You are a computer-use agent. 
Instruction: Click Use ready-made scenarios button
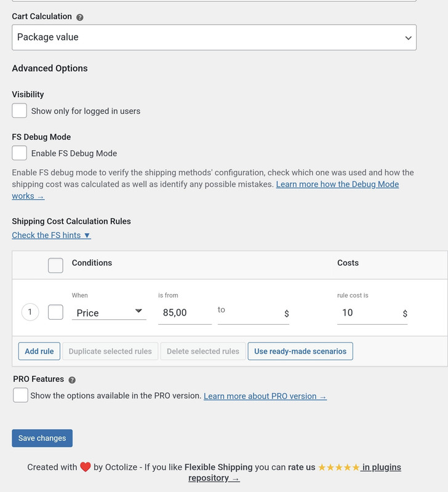click(300, 351)
